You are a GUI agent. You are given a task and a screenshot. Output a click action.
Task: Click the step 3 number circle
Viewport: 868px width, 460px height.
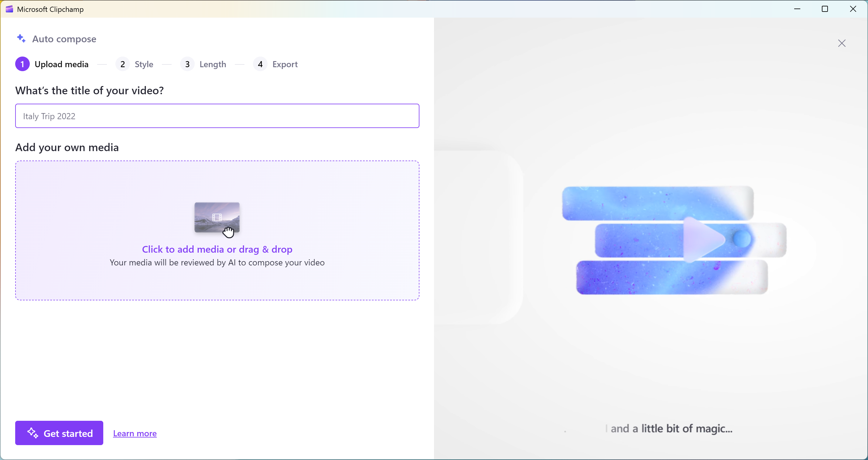click(187, 64)
